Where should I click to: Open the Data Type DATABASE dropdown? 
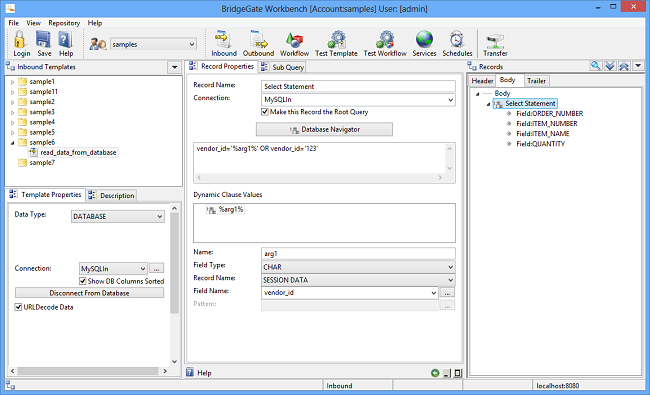[x=160, y=216]
